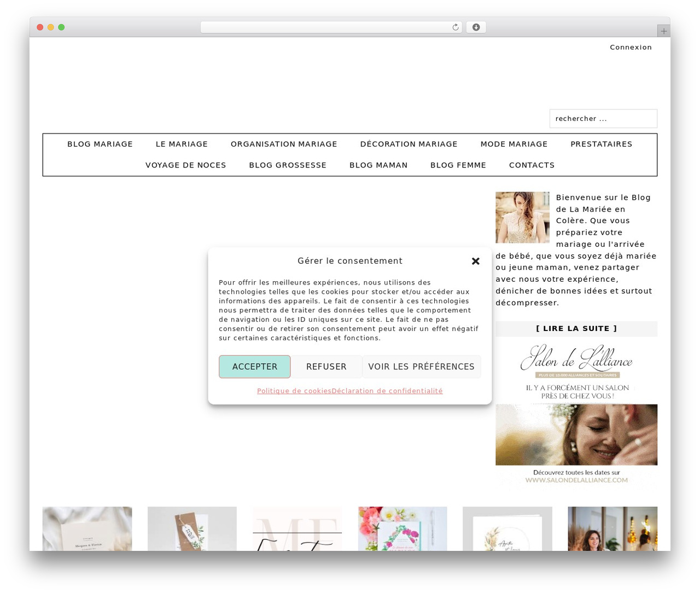Open the Salon de l'alliance banner

point(576,414)
